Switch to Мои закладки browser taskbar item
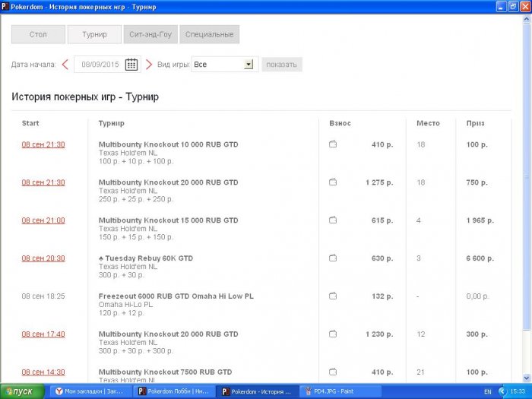The width and height of the screenshot is (532, 399). (x=90, y=391)
